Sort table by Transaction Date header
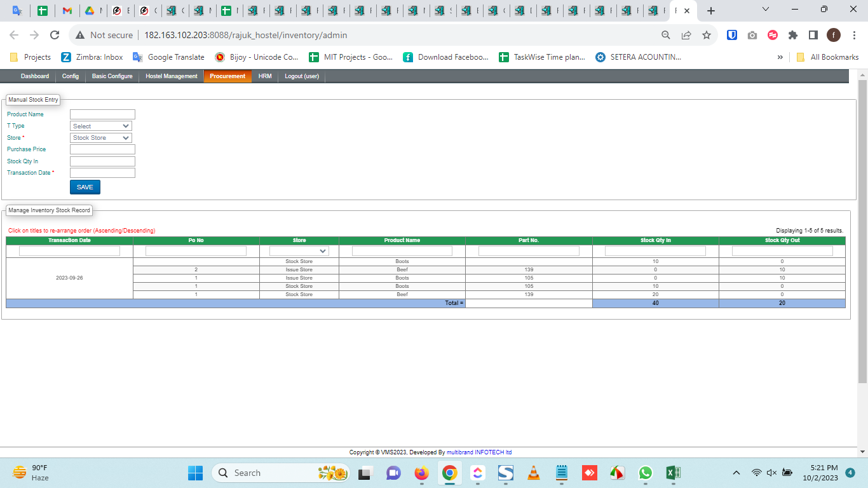This screenshot has width=868, height=488. click(69, 240)
